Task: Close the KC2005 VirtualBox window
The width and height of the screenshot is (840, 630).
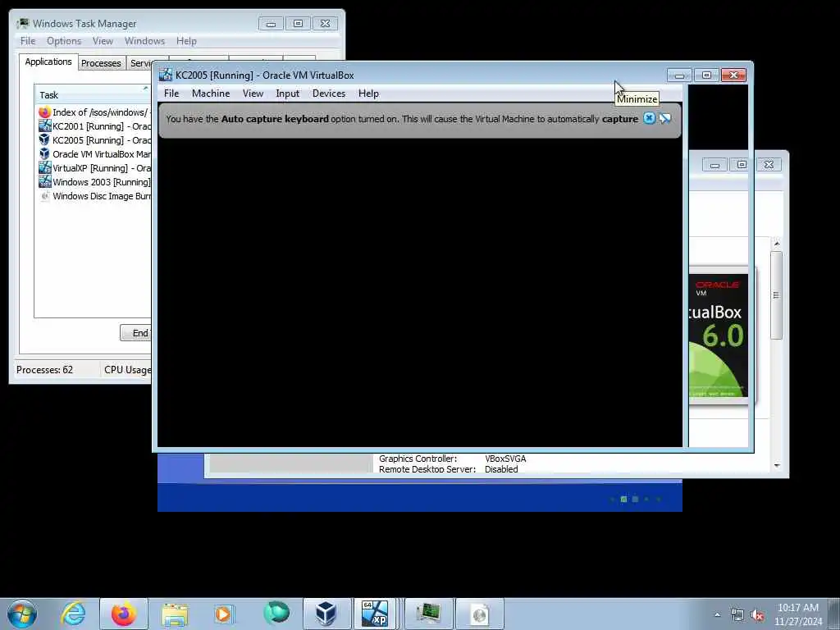Action: point(733,75)
